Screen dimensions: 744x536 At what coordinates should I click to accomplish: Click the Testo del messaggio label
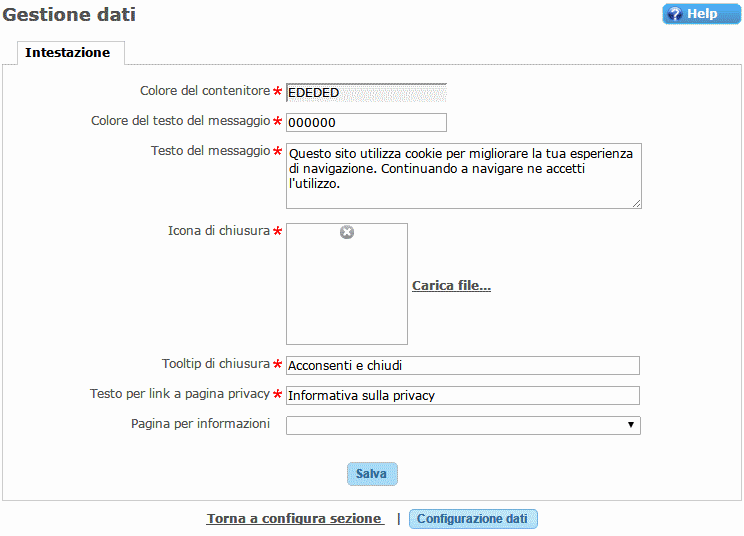(210, 151)
